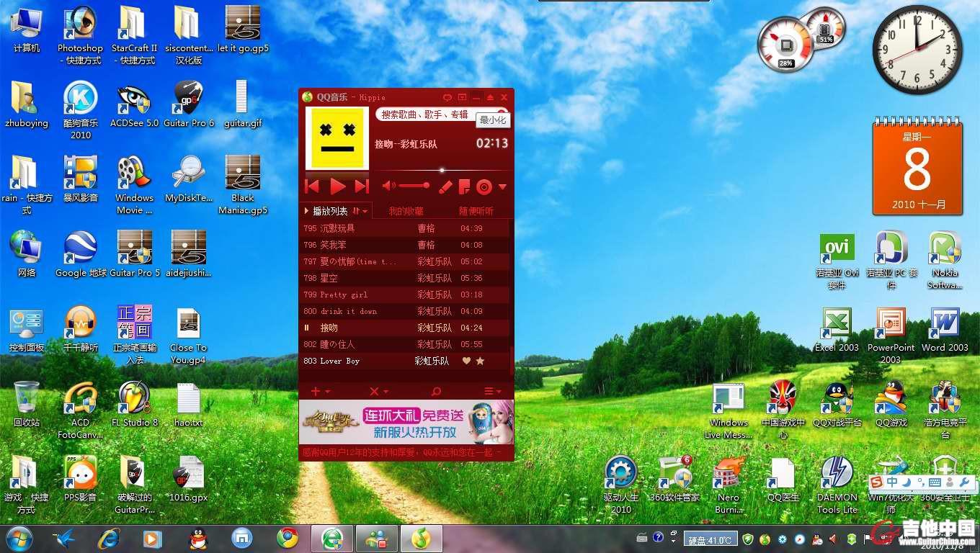
Task: Click the album cover thumbnail
Action: point(337,139)
